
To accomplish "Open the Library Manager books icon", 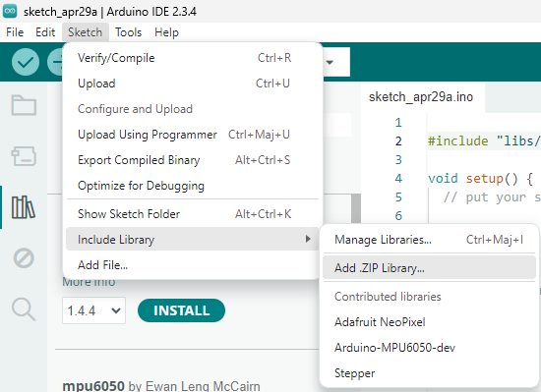I will [x=24, y=207].
